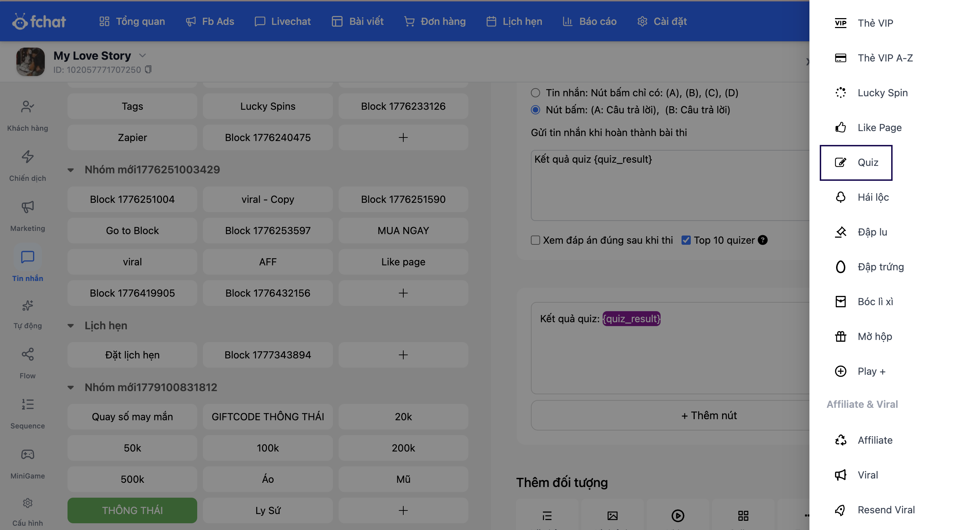The image size is (980, 530).
Task: Check Xem đáp án đúng sau khi thi
Action: click(x=535, y=240)
